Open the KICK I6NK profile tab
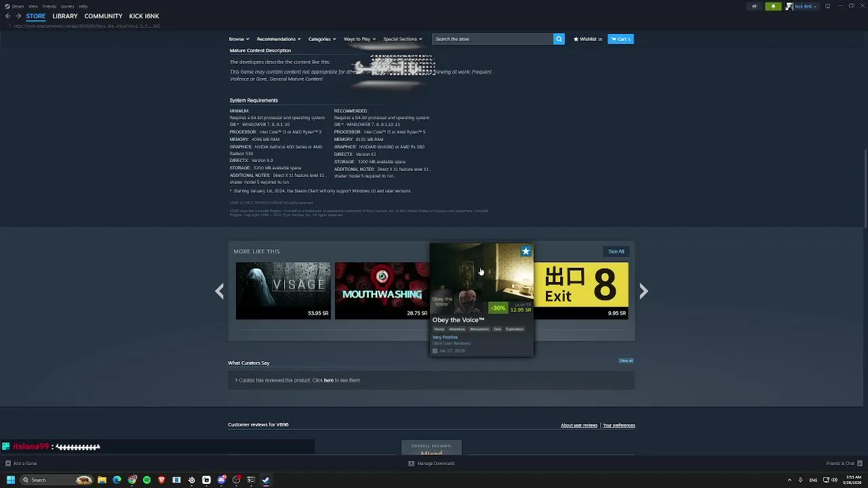The image size is (868, 488). click(x=144, y=16)
